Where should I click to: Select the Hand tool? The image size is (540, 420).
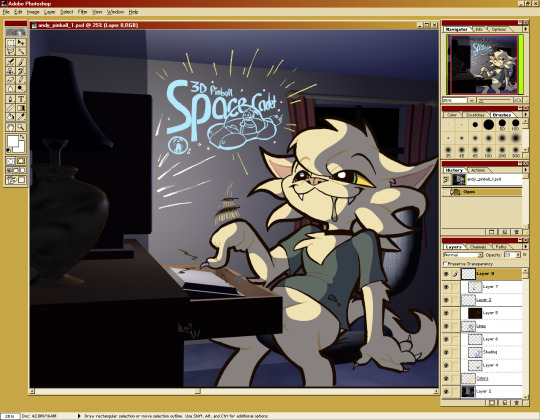(x=11, y=127)
